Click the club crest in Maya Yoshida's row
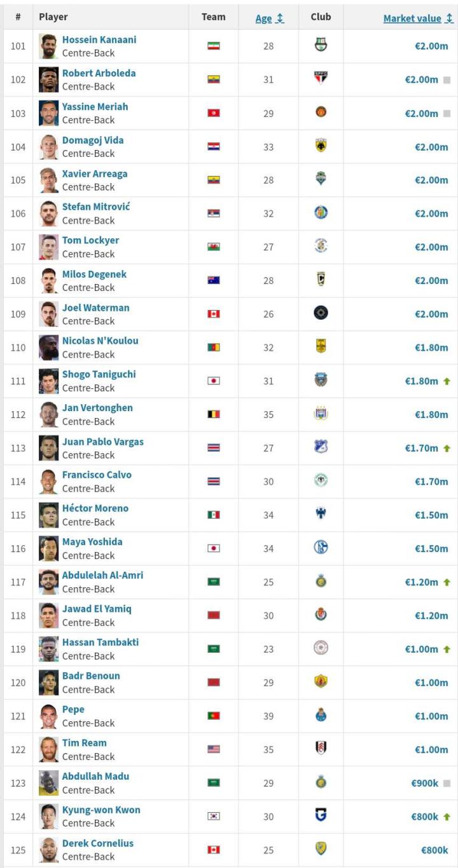Image resolution: width=458 pixels, height=868 pixels. pyautogui.click(x=321, y=548)
